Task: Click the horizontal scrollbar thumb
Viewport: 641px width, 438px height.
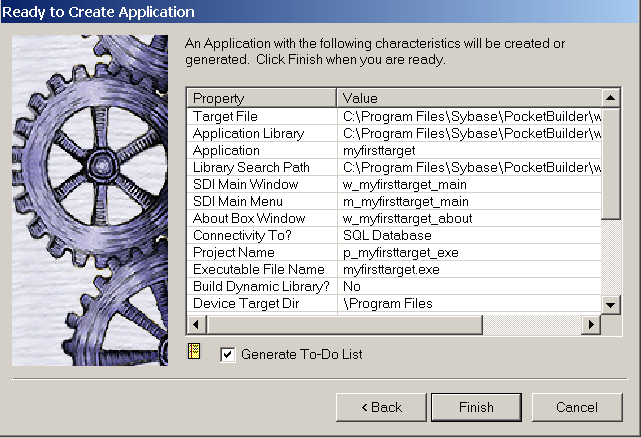Action: click(345, 325)
